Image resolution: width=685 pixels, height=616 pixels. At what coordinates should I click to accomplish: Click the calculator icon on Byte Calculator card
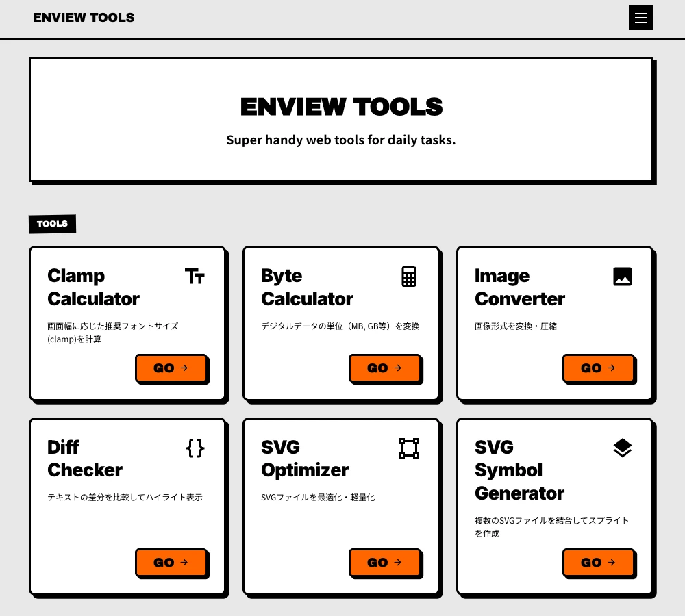click(x=409, y=276)
